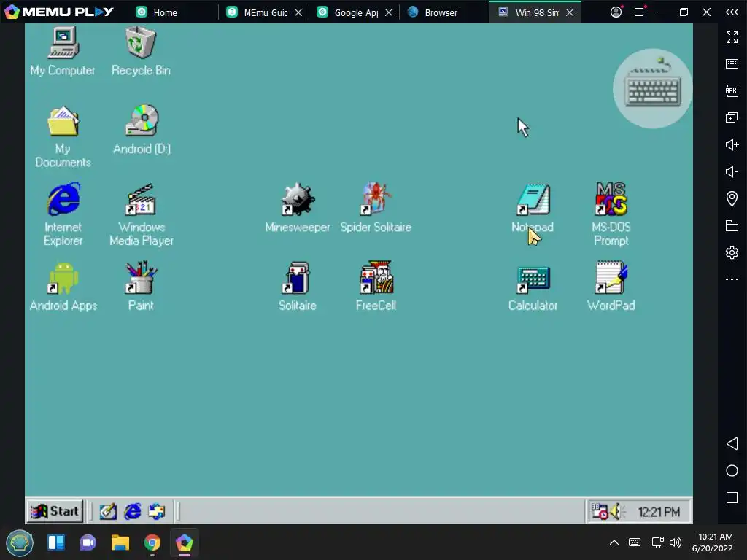Open the MEmu hamburger menu
This screenshot has width=747, height=560.
(x=640, y=12)
